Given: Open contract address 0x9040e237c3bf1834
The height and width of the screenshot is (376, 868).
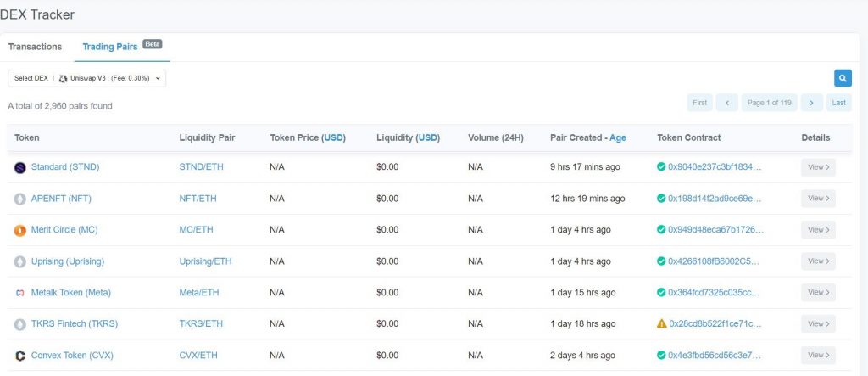Looking at the screenshot, I should (715, 166).
